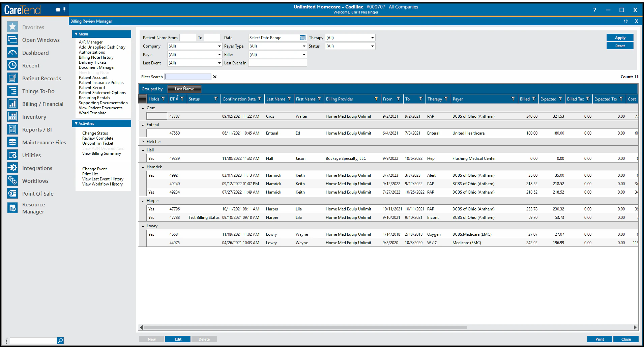Screen dimensions: 644x347
Task: Expand the Fletcher group row
Action: [x=143, y=141]
